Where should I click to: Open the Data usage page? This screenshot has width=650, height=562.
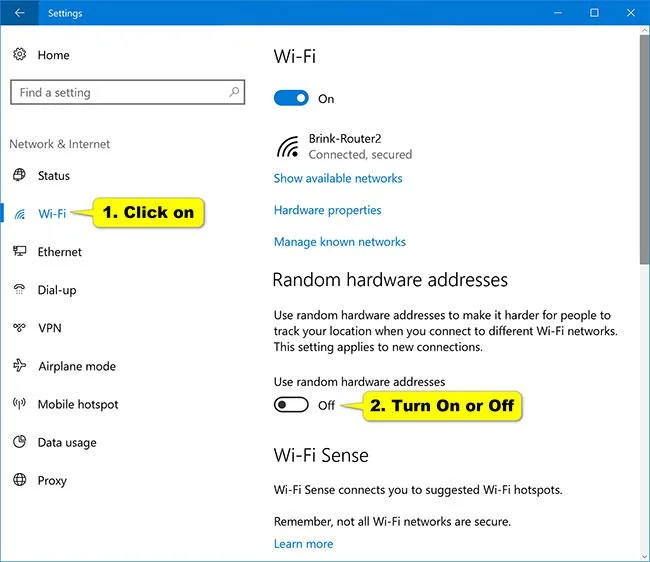67,443
